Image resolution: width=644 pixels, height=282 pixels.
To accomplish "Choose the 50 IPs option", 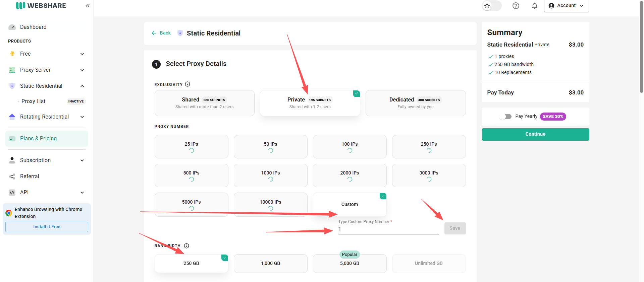I will [x=271, y=147].
